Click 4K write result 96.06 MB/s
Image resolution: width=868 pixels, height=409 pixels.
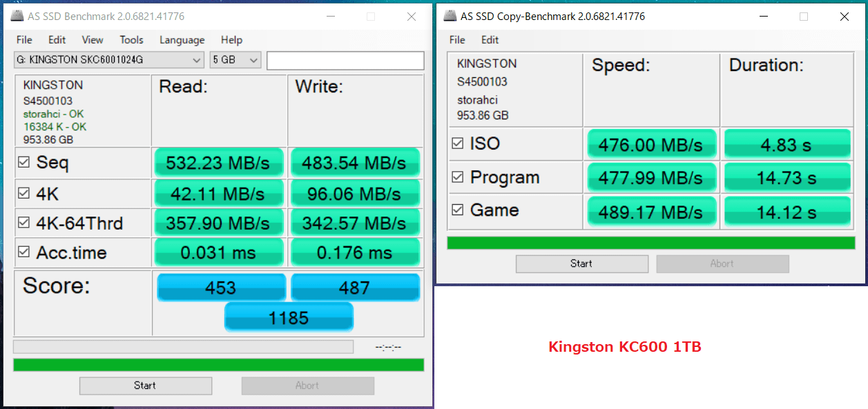(354, 194)
